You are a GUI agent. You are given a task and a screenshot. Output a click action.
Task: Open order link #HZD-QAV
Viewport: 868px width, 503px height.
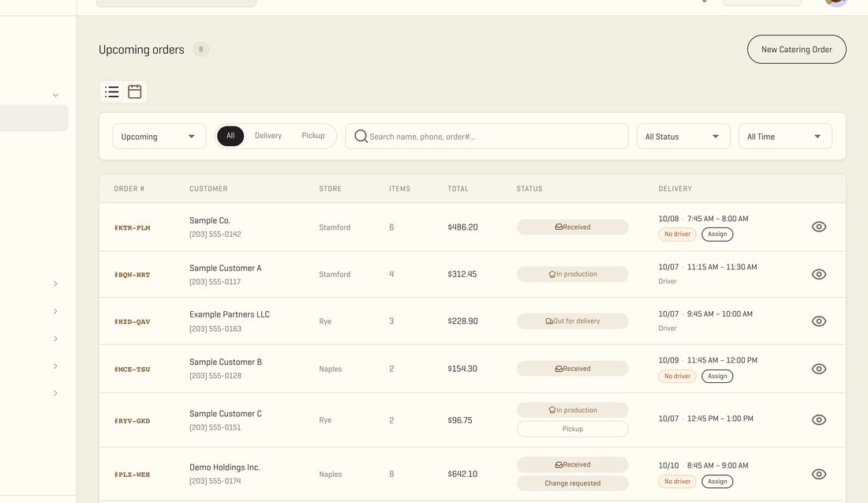coord(133,322)
